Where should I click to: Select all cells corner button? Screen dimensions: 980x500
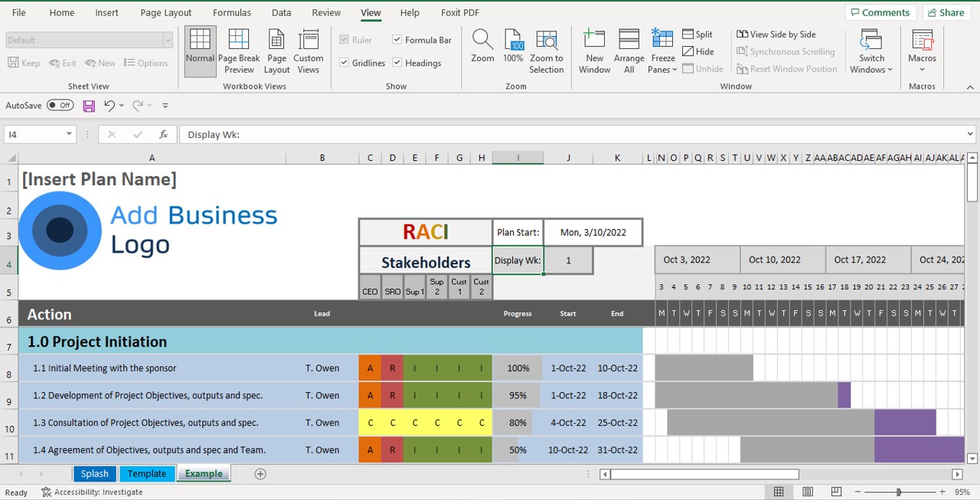pos(11,158)
